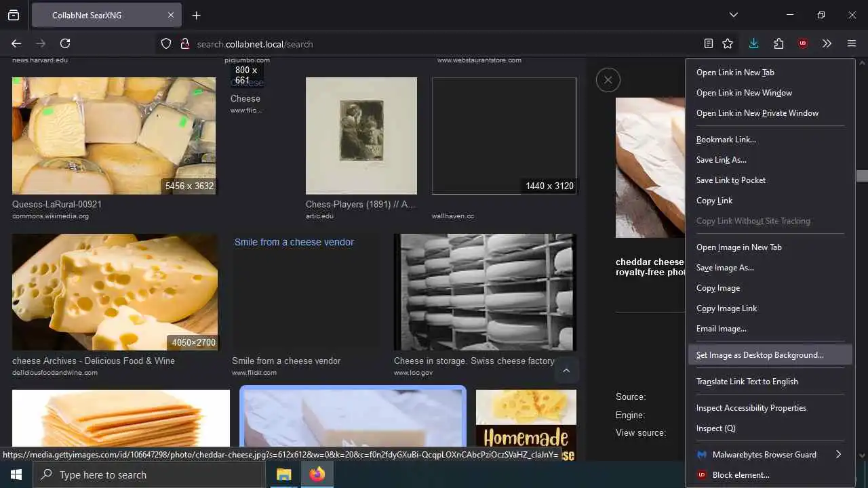This screenshot has width=868, height=488.
Task: Open a new tab with plus button
Action: tap(196, 15)
